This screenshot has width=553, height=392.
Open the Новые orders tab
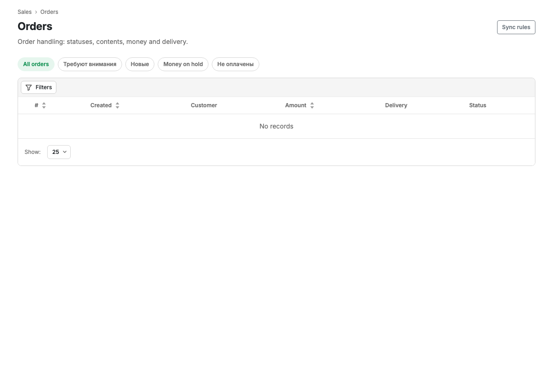140,64
